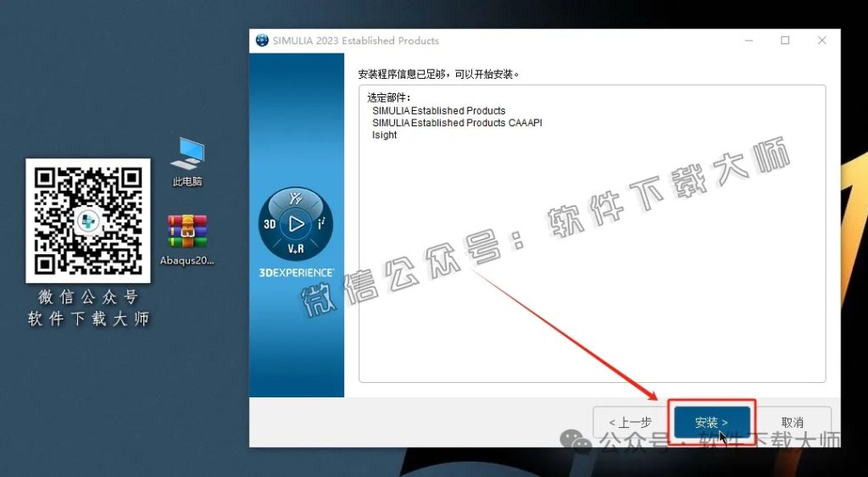The image size is (868, 477).
Task: Click the 'SIMULIA 2023 Established Products' title text
Action: 355,41
